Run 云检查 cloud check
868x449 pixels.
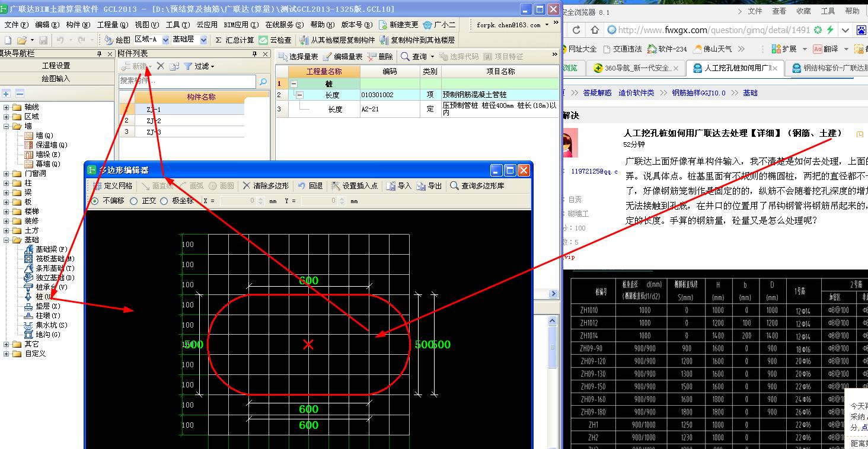pyautogui.click(x=275, y=40)
